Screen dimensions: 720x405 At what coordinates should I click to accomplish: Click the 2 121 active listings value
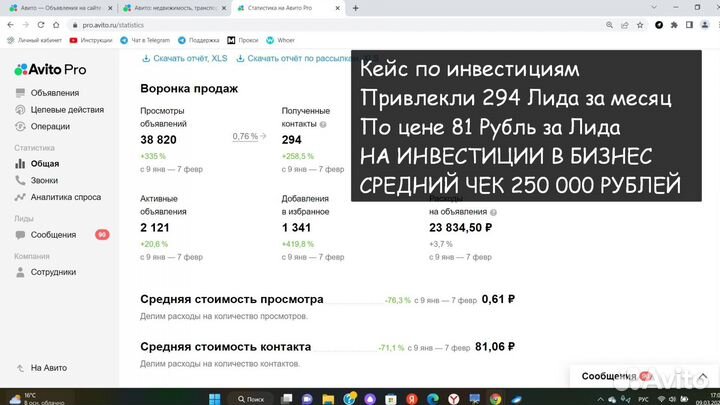click(155, 227)
